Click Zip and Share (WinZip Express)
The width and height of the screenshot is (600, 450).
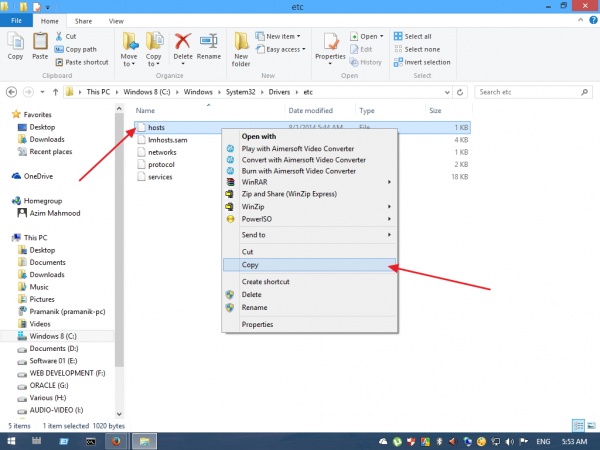(x=310, y=194)
